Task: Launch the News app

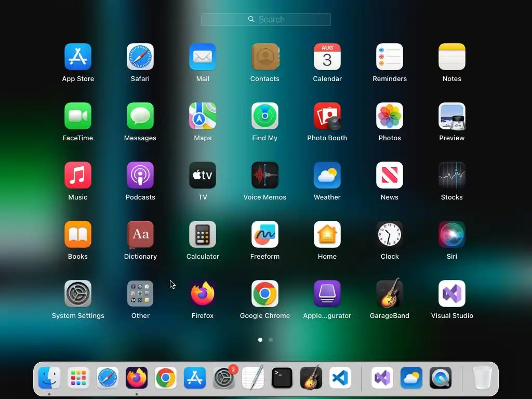Action: [x=390, y=175]
